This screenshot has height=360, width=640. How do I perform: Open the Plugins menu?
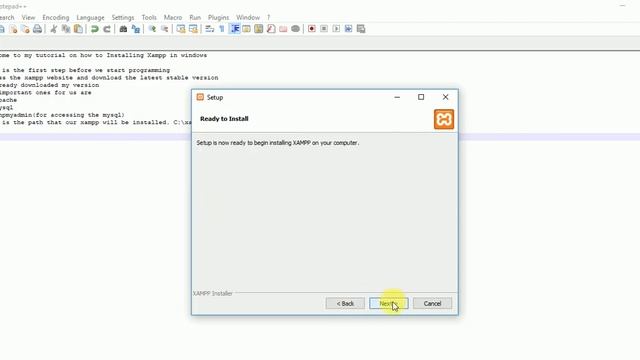click(x=218, y=18)
